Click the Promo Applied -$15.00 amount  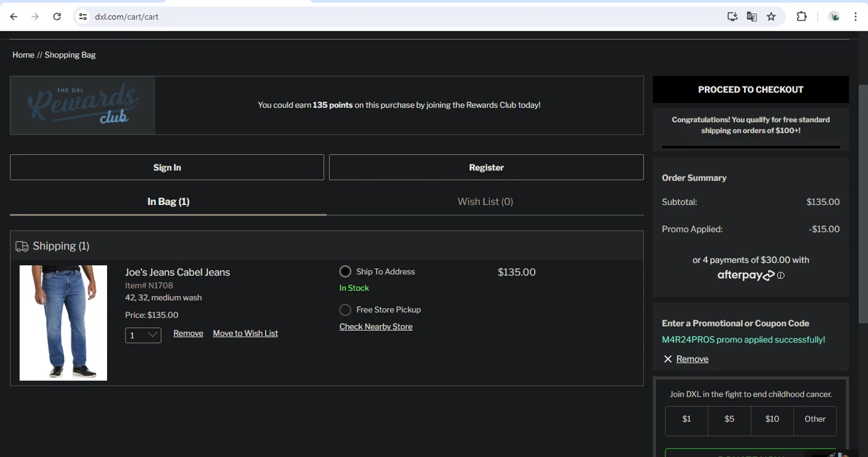point(824,229)
